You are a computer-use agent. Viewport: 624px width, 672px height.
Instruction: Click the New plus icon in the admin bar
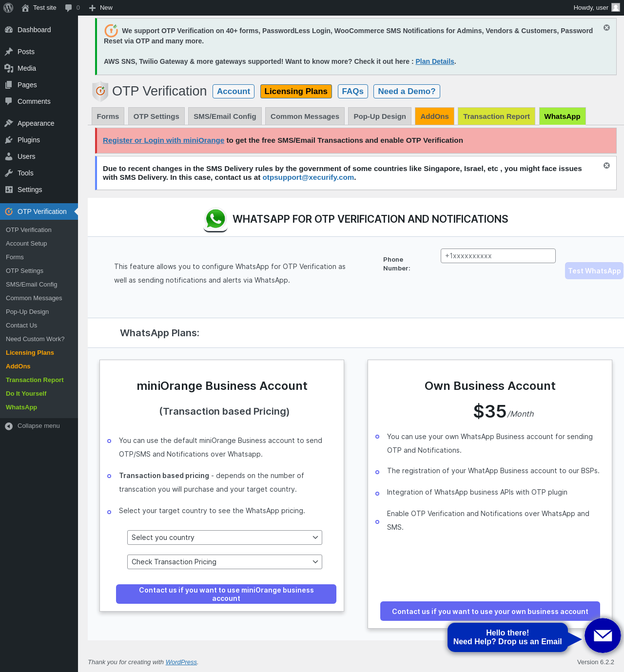coord(92,8)
